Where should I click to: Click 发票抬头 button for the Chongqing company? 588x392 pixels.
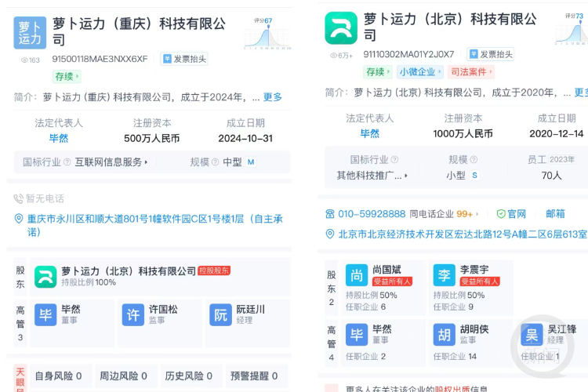point(184,59)
